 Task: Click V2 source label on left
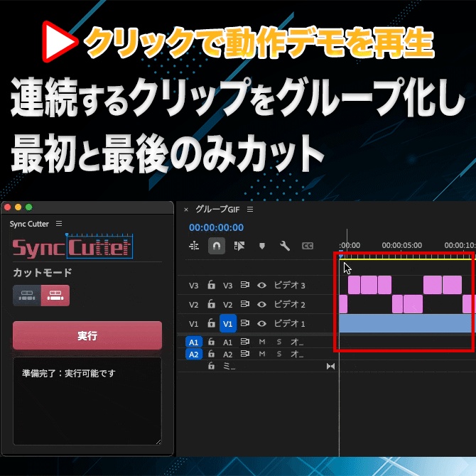[194, 305]
